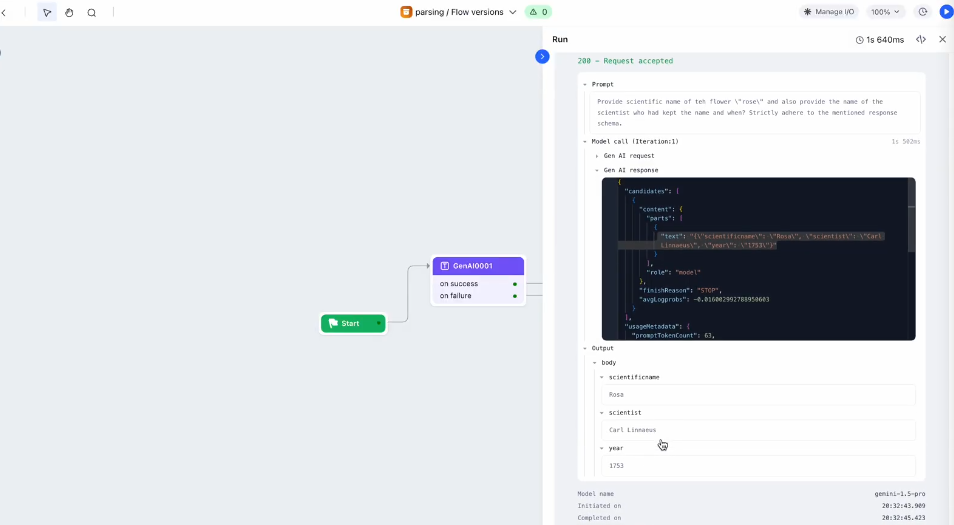Expand the Gen AI request section

click(597, 156)
